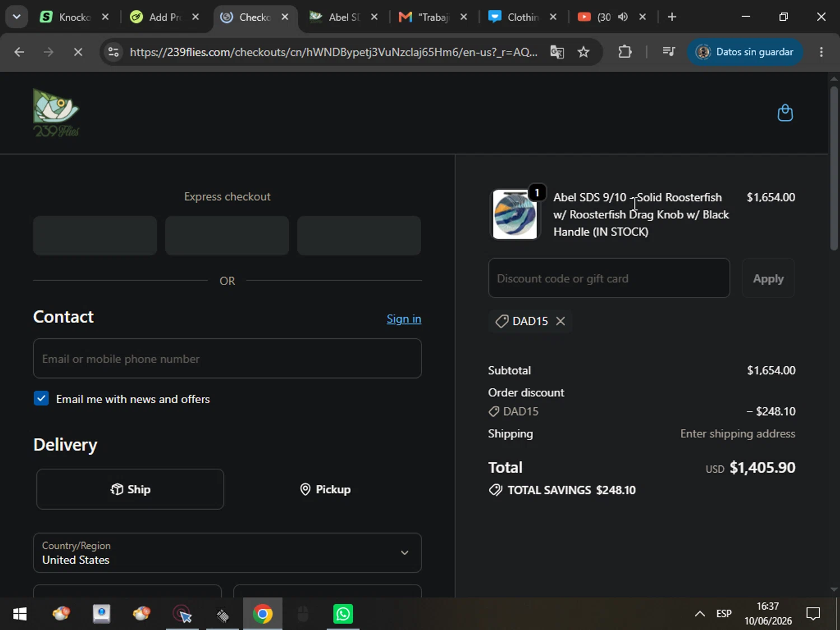Open the Windows notification center icon
Viewport: 840px width, 630px height.
click(813, 614)
